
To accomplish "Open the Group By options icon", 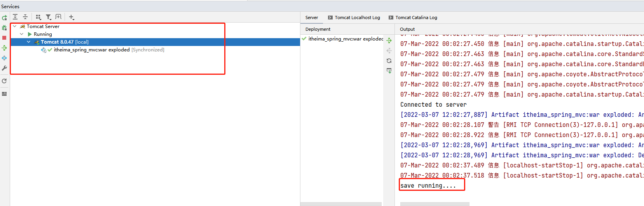I will pyautogui.click(x=38, y=17).
